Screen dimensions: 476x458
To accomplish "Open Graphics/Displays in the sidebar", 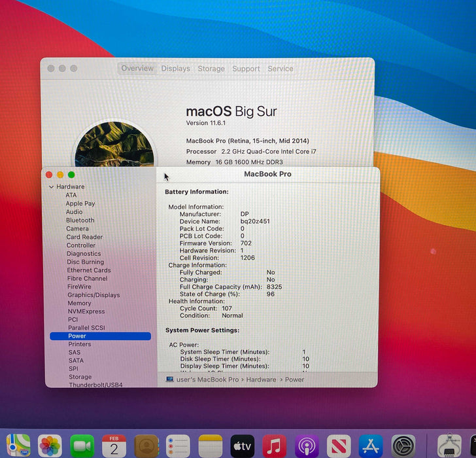I will point(93,295).
